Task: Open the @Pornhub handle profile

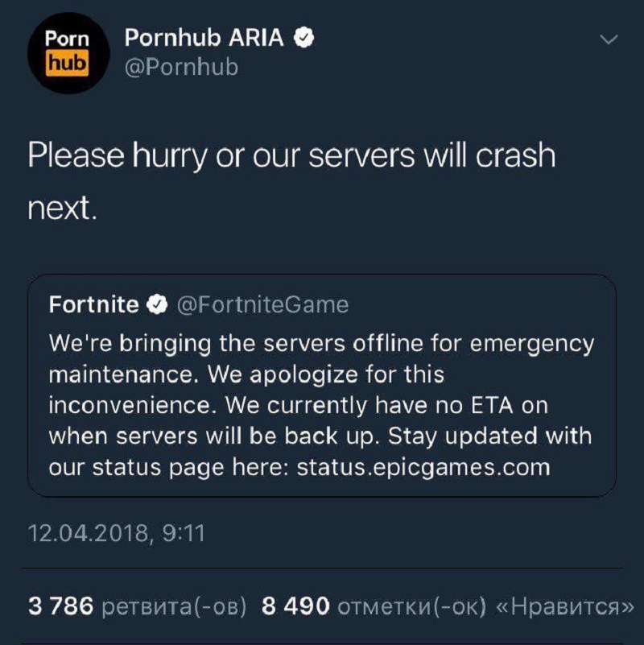Action: pos(181,67)
